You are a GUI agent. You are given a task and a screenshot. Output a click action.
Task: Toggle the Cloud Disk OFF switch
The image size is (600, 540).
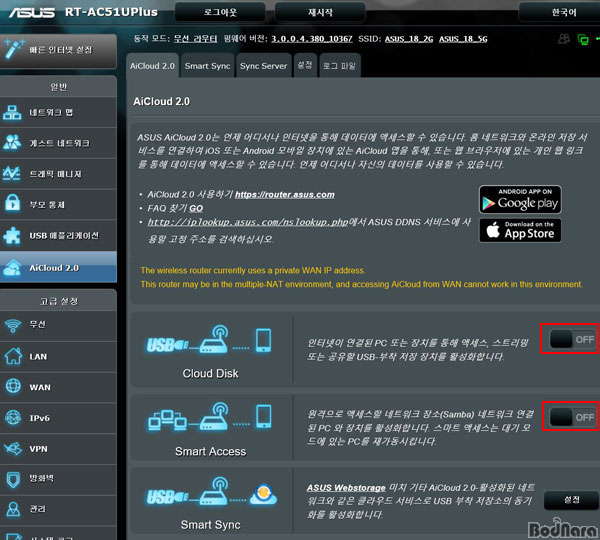click(x=572, y=339)
